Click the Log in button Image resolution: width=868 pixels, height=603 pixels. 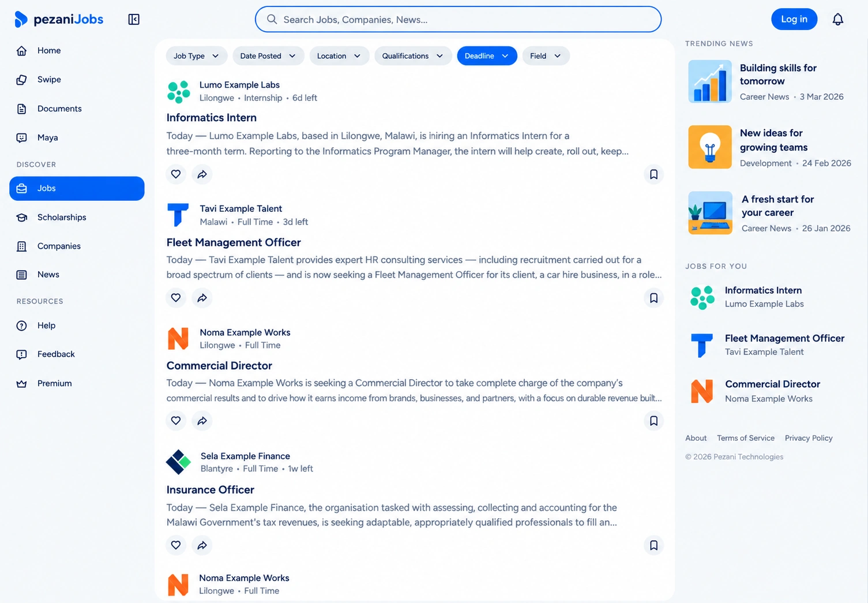(794, 19)
